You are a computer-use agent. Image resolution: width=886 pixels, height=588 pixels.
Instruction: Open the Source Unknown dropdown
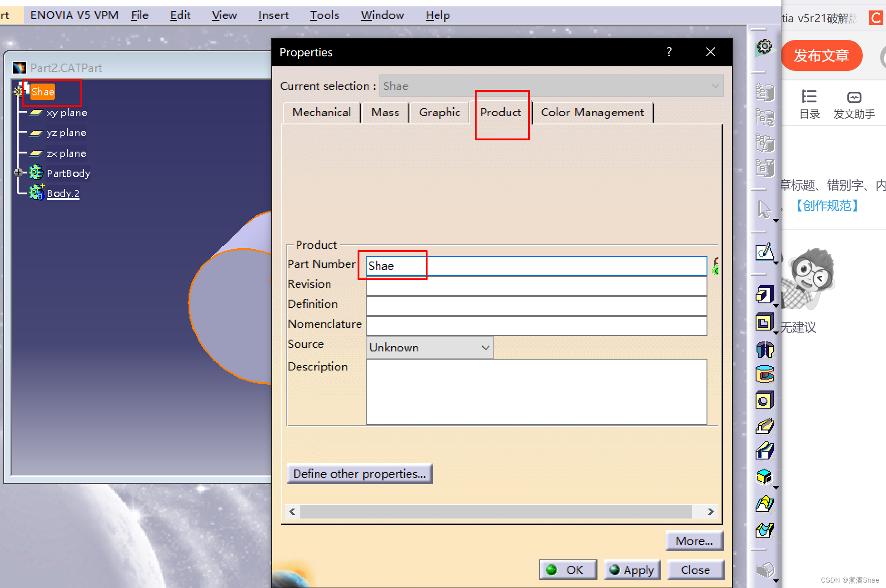(x=485, y=348)
